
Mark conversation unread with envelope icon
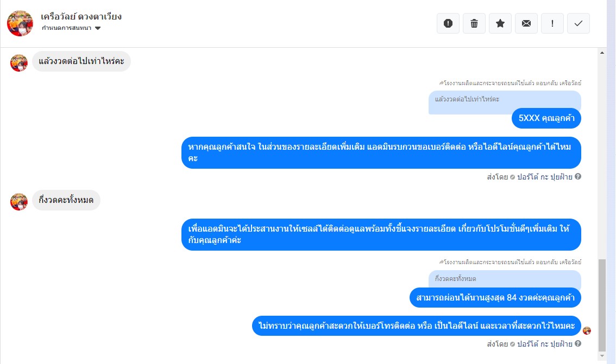(x=526, y=23)
